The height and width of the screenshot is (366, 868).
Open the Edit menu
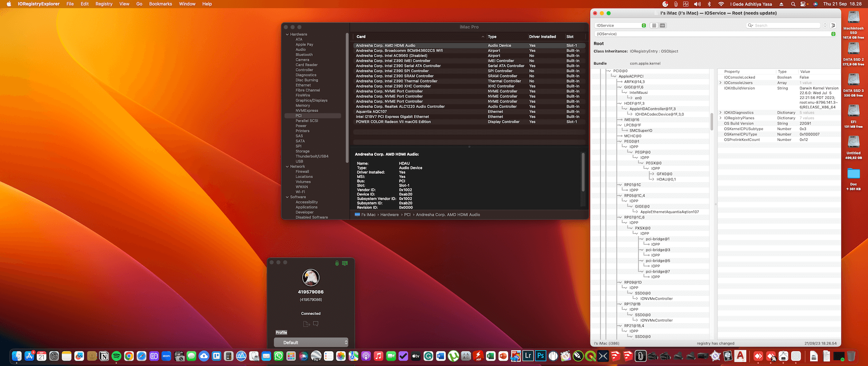pyautogui.click(x=85, y=4)
